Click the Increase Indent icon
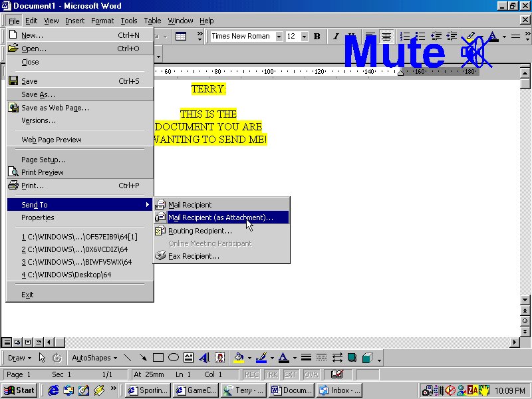Screen dimensions: 532x399 pyautogui.click(x=452, y=37)
